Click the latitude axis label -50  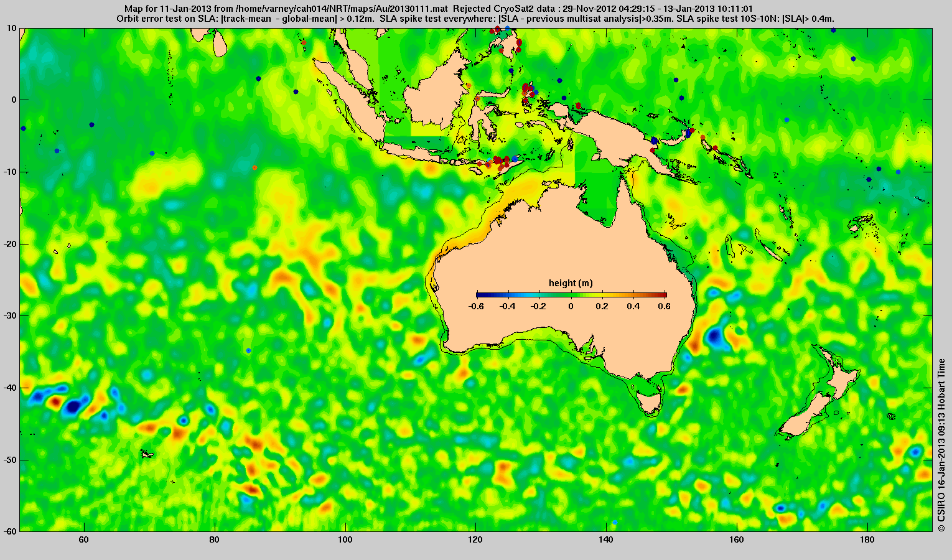(x=10, y=460)
